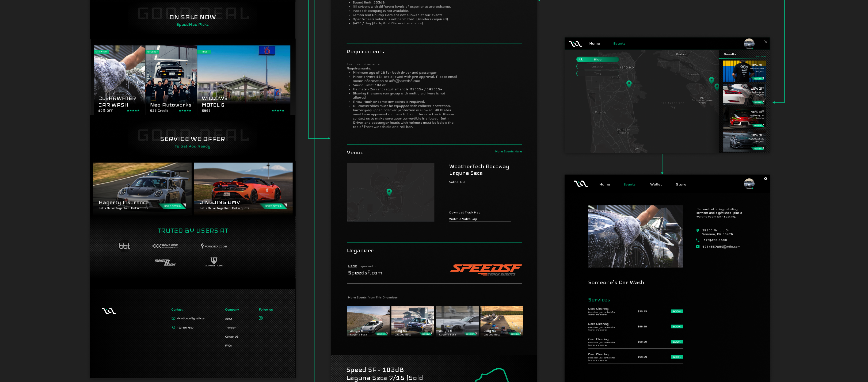Click the footer site logo

(109, 311)
